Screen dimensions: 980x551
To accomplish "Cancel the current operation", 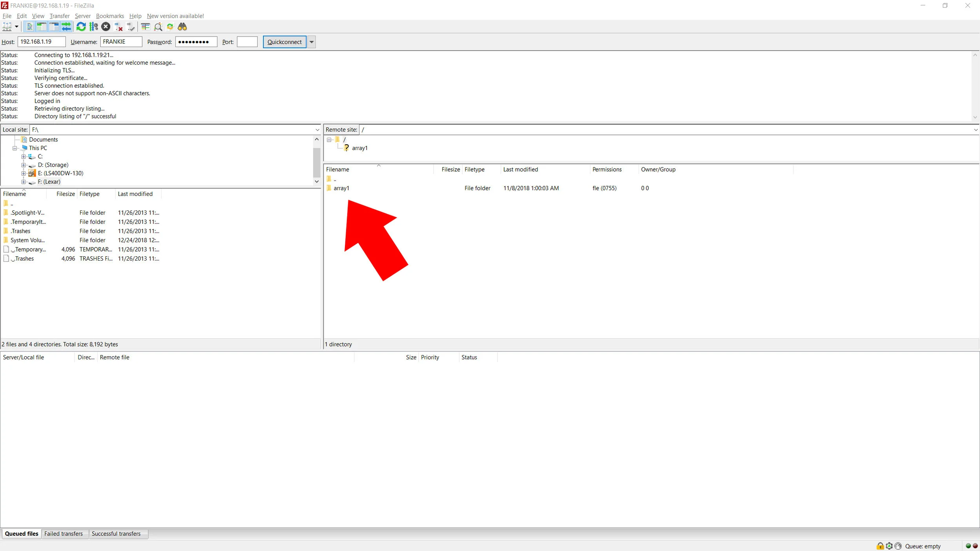I will 106,27.
